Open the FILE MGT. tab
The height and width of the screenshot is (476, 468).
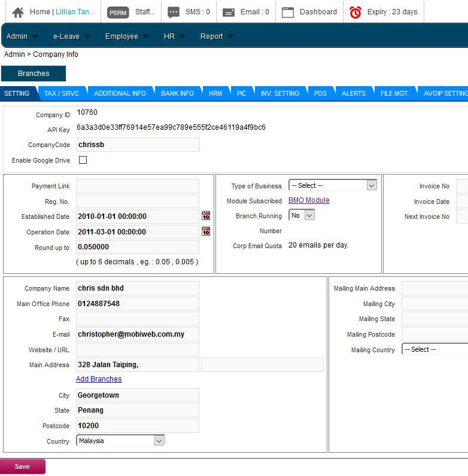[x=394, y=93]
